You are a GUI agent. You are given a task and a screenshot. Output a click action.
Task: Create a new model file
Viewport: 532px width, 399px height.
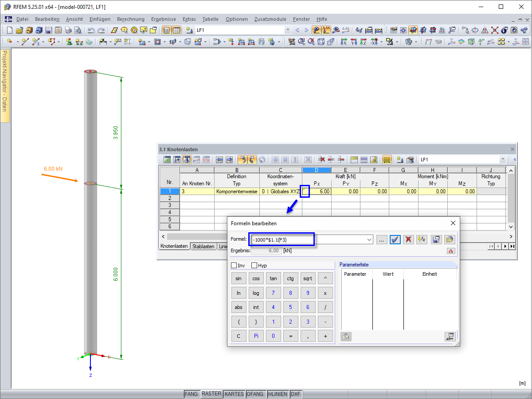(x=9, y=30)
